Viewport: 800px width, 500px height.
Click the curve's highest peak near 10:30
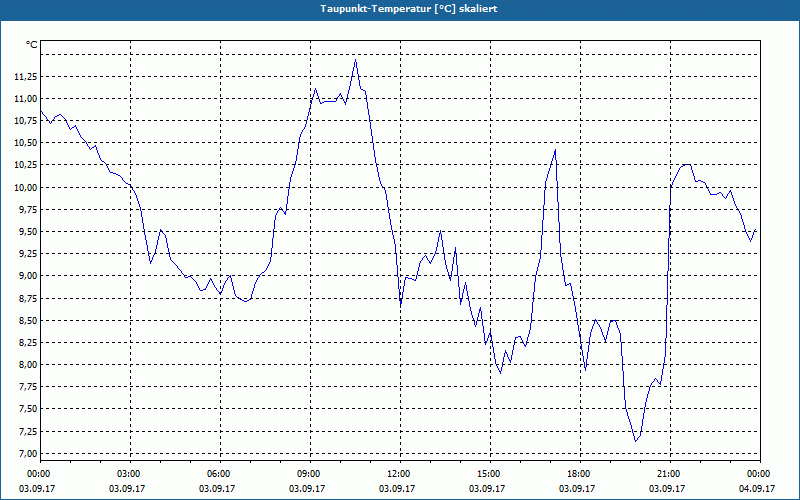356,60
